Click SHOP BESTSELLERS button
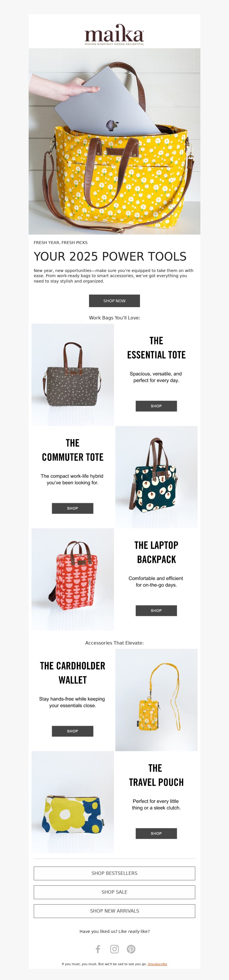229x980 pixels. 114,873
